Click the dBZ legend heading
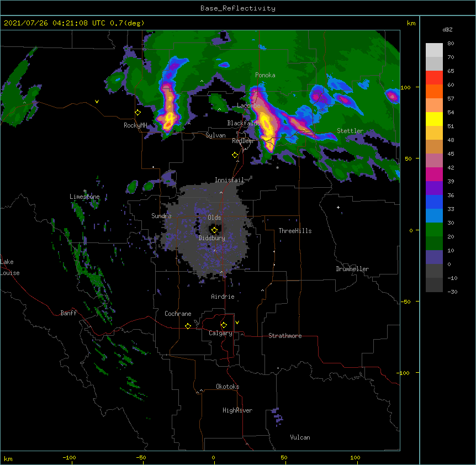476x465 pixels. click(x=447, y=30)
